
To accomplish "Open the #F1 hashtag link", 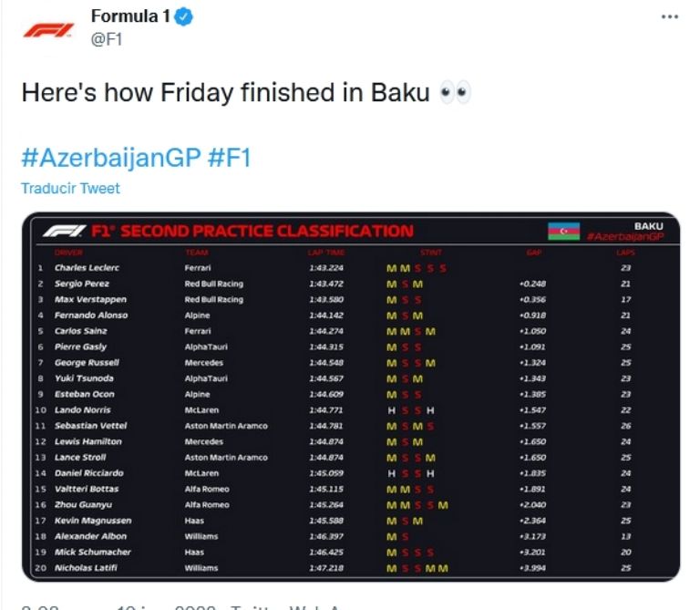I will (229, 157).
